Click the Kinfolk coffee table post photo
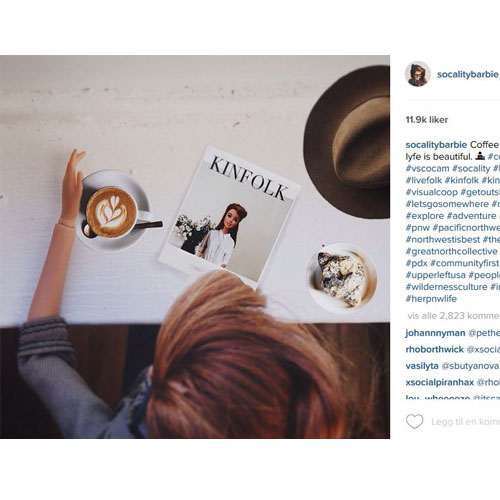The width and height of the screenshot is (500, 500). pyautogui.click(x=195, y=247)
